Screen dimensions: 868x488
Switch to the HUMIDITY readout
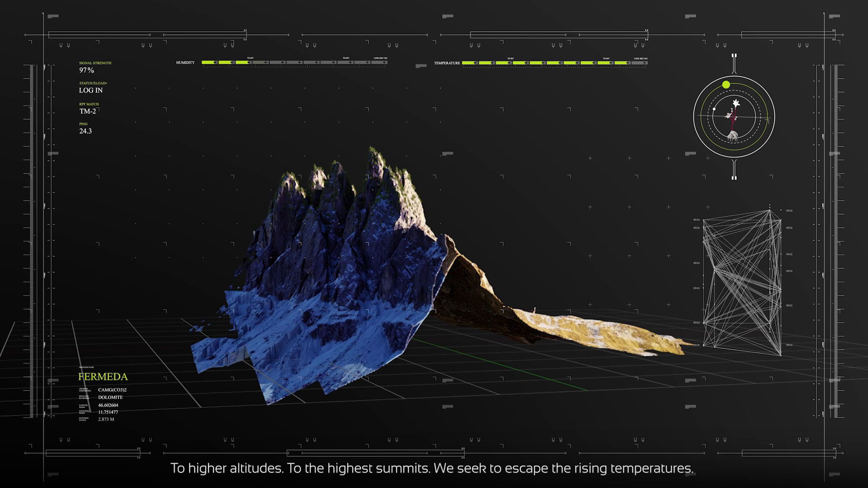pyautogui.click(x=185, y=62)
